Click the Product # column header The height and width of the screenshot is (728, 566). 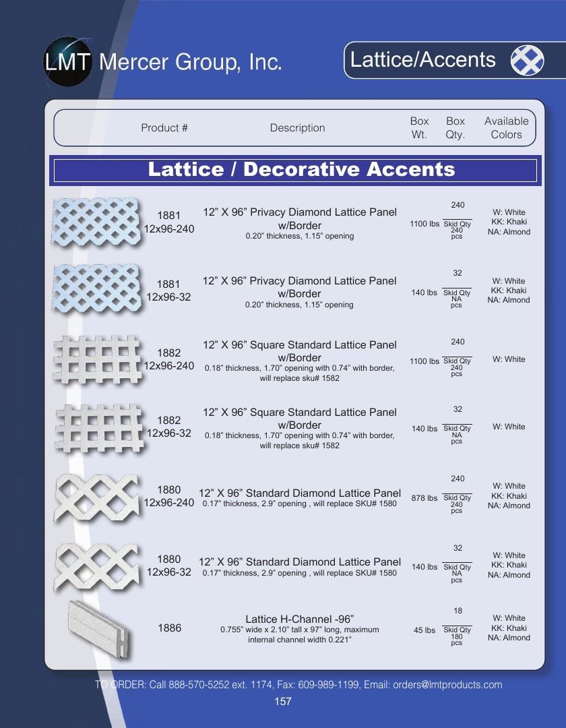pyautogui.click(x=164, y=127)
